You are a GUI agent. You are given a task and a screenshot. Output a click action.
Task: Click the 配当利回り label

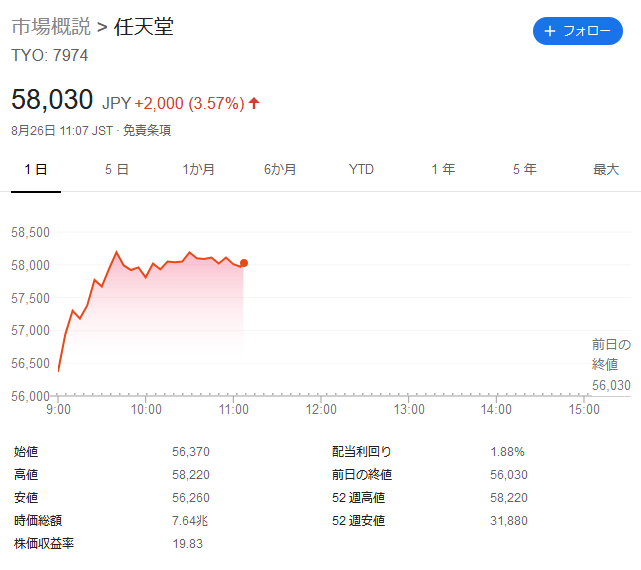[x=362, y=452]
